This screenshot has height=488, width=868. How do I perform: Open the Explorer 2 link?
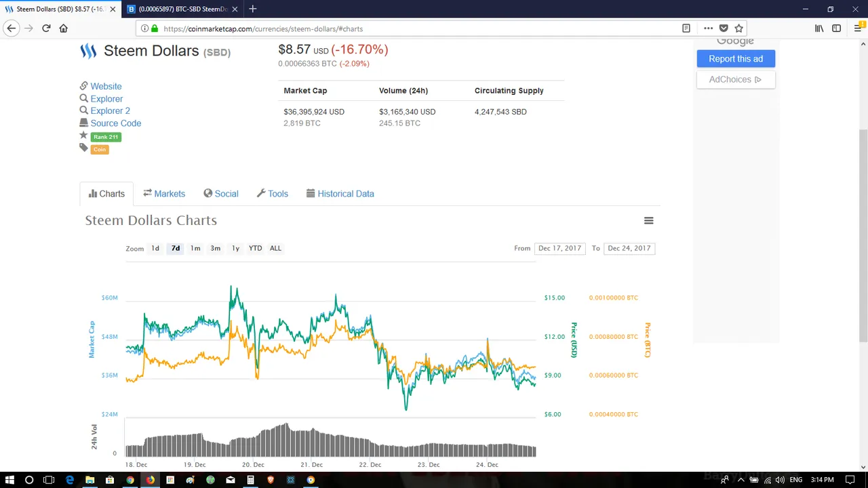110,111
